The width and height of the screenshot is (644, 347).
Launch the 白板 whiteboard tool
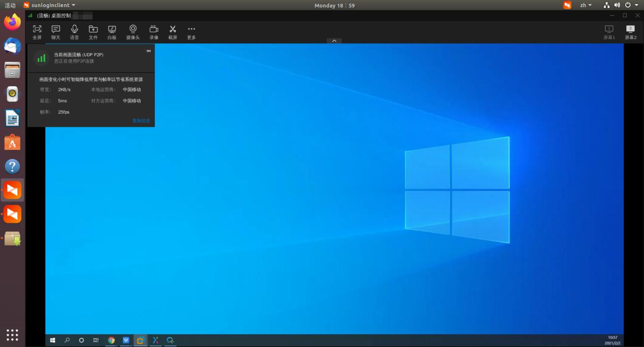pos(112,32)
